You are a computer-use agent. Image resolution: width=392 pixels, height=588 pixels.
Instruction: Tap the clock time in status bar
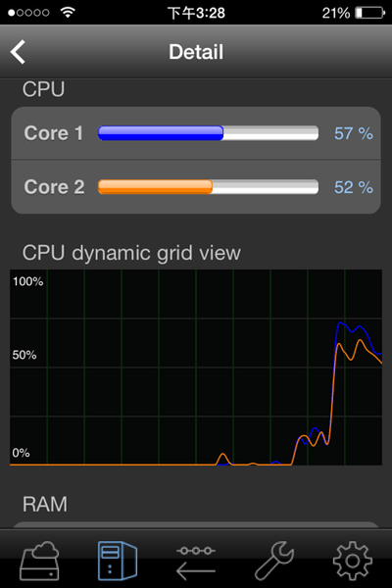196,13
